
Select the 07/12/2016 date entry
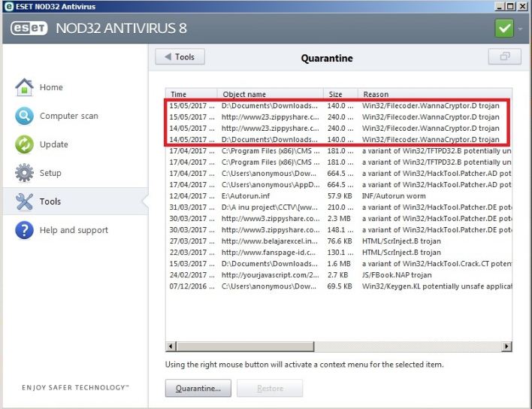tap(192, 286)
